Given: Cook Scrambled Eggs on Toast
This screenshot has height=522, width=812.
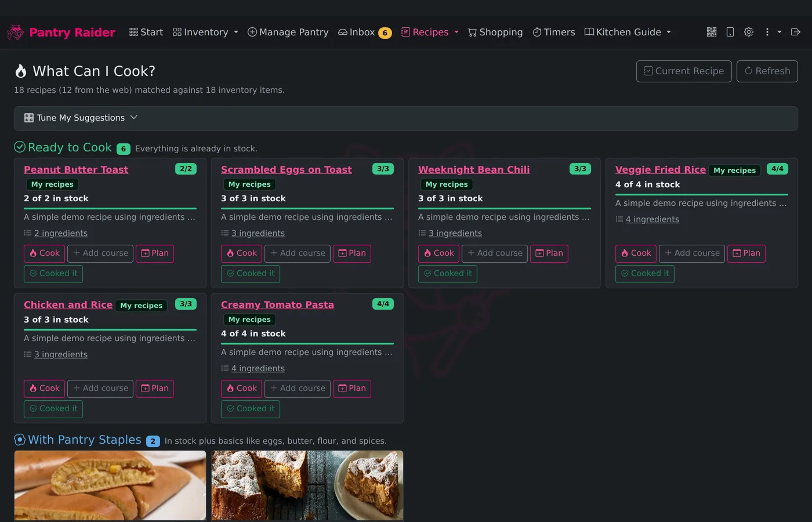Looking at the screenshot, I should [x=242, y=253].
